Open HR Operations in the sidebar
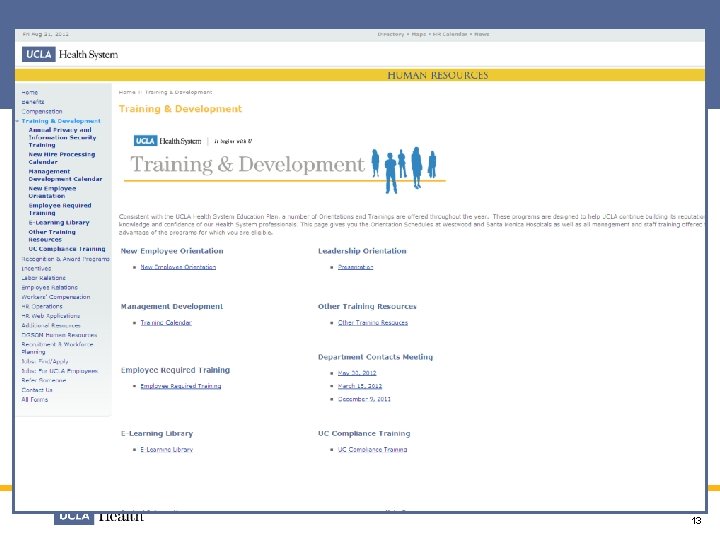This screenshot has width=720, height=540. coord(42,306)
